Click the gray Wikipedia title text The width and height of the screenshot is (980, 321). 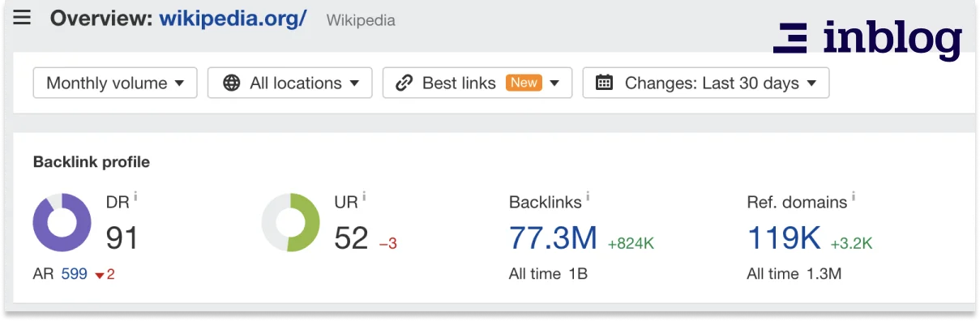[361, 20]
